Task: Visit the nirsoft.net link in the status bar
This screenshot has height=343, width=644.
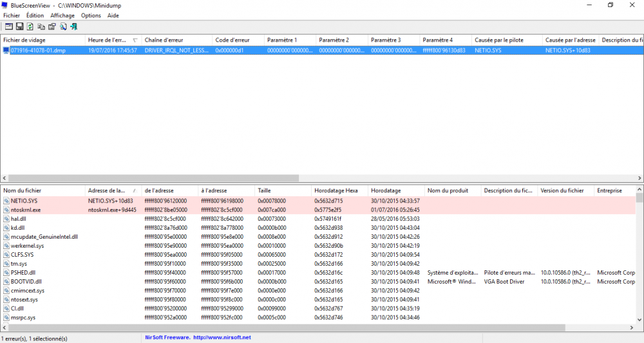Action: pyautogui.click(x=221, y=337)
